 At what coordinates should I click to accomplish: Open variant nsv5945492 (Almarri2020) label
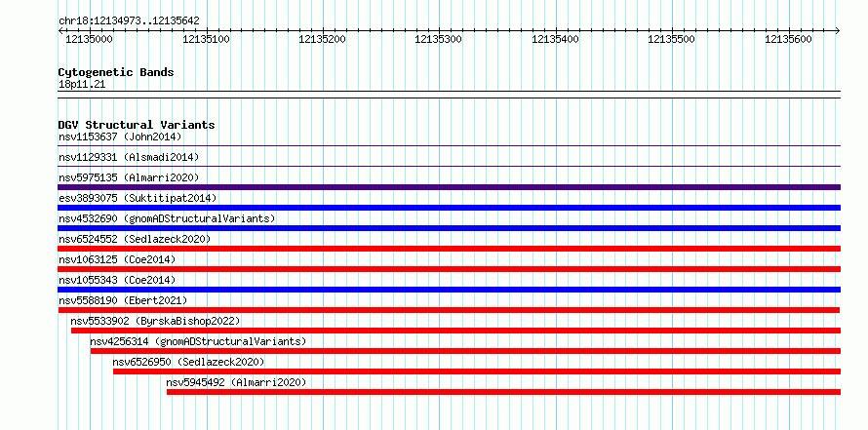(x=236, y=382)
